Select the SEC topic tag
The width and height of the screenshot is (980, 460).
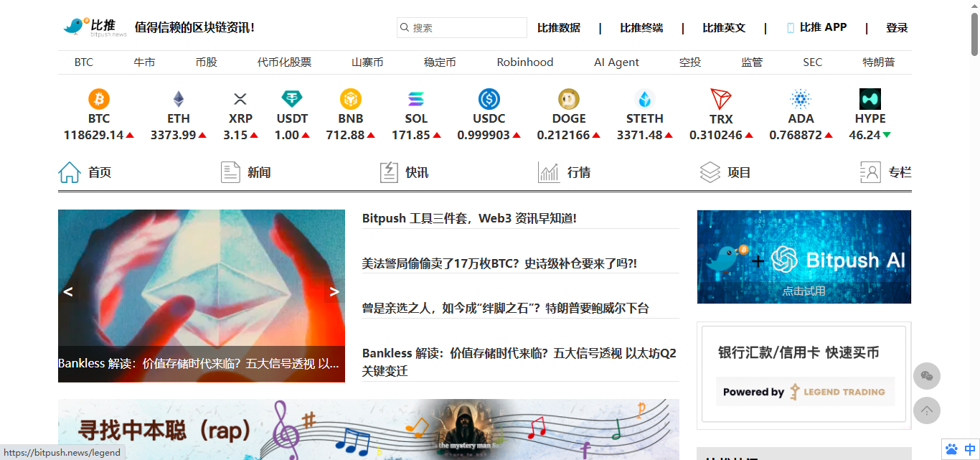pyautogui.click(x=813, y=62)
